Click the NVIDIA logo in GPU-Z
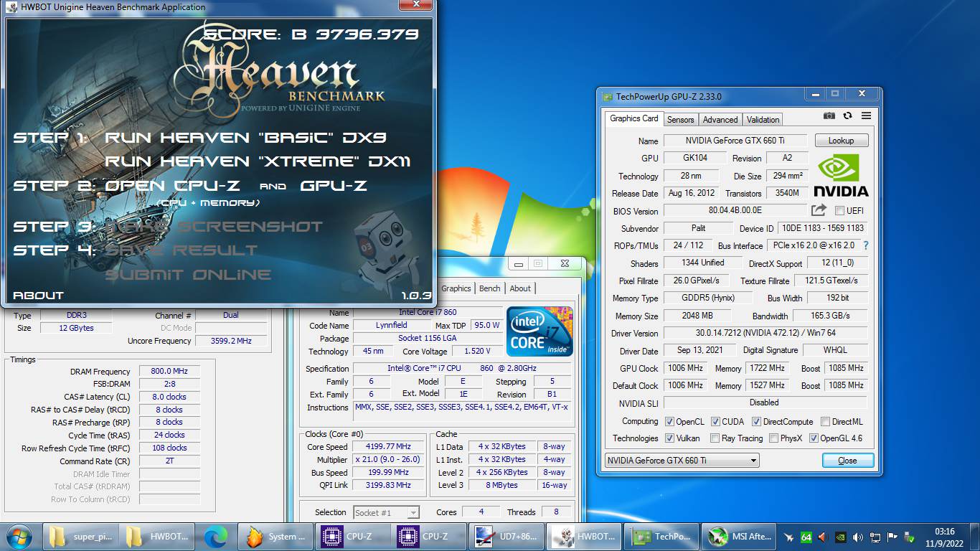Image resolution: width=980 pixels, height=551 pixels. [842, 176]
